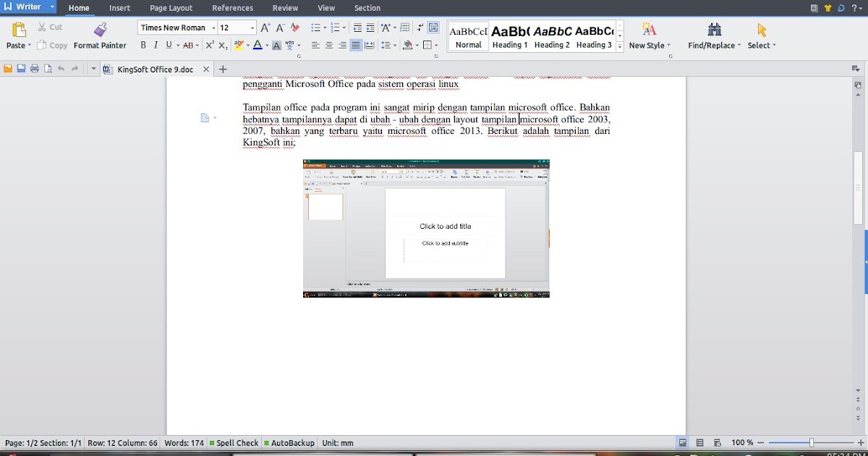This screenshot has height=456, width=868.
Task: Click the Select cursor icon
Action: pyautogui.click(x=761, y=29)
